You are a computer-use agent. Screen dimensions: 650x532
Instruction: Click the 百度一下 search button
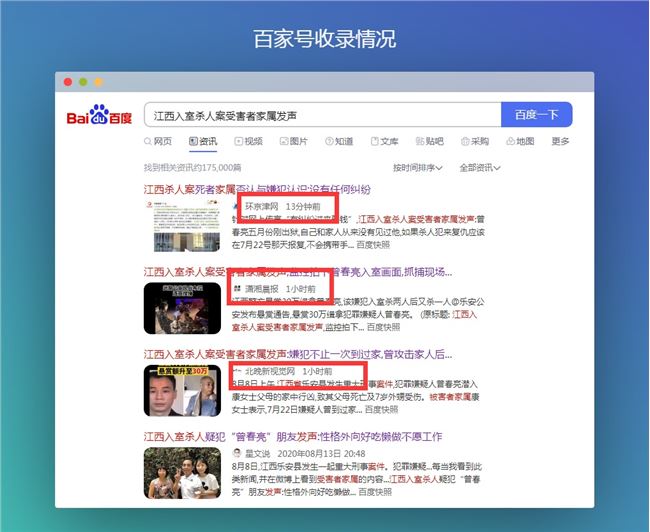pos(537,114)
